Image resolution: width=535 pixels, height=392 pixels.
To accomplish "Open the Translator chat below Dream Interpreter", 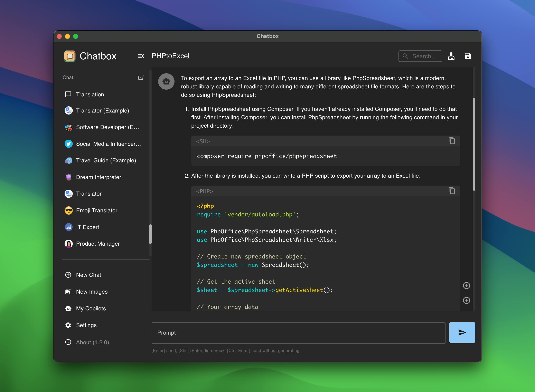I will (104, 194).
